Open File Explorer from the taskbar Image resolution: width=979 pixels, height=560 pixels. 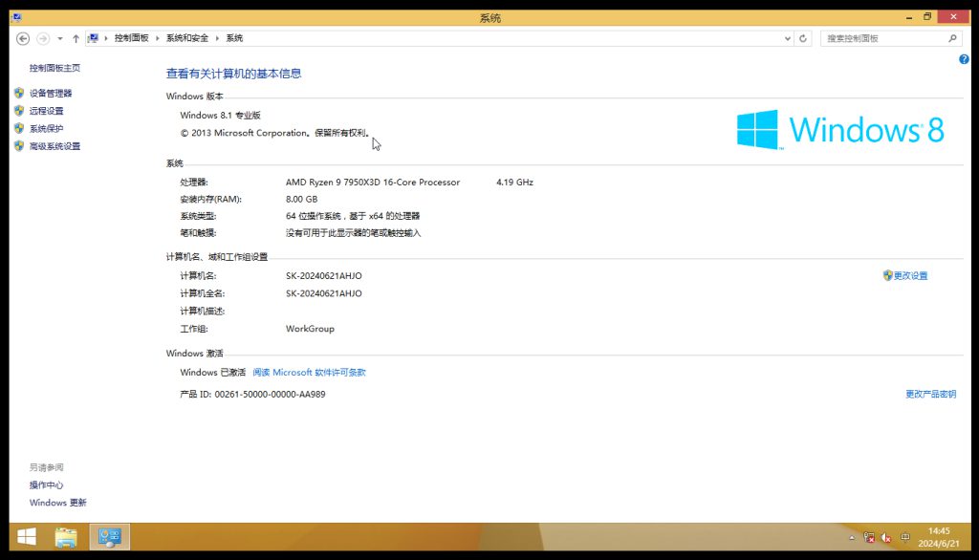point(66,537)
